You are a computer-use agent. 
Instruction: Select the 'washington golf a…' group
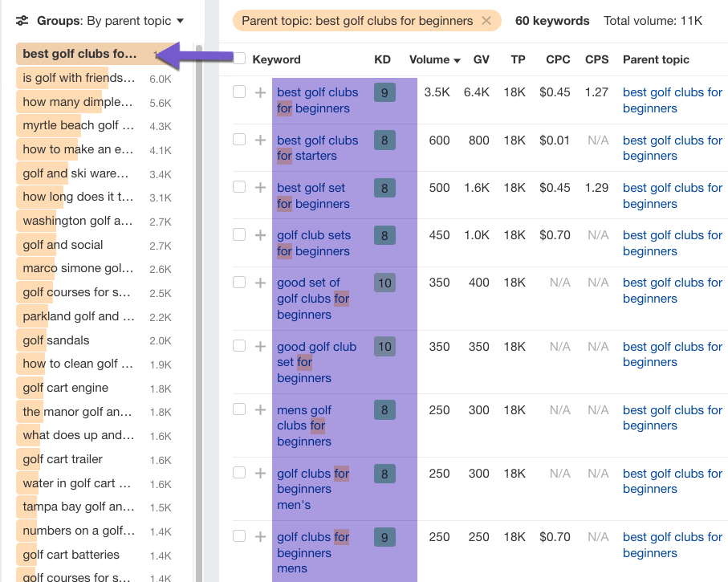pos(96,221)
